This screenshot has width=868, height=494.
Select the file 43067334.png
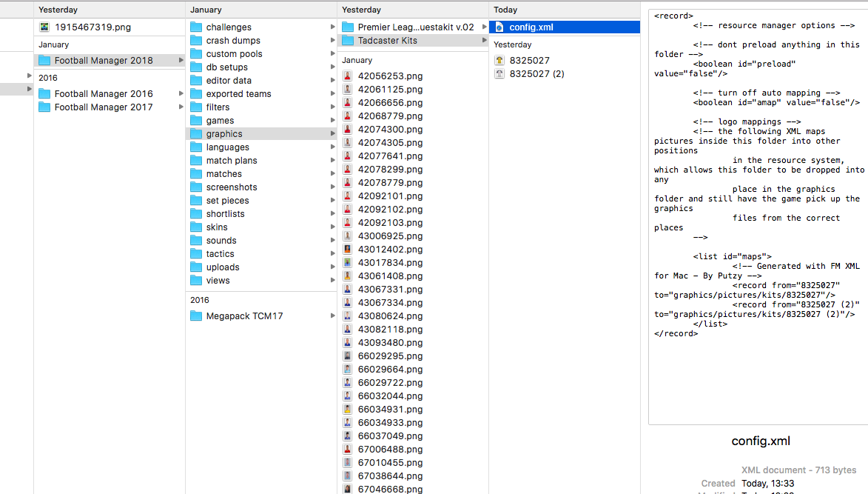point(390,302)
